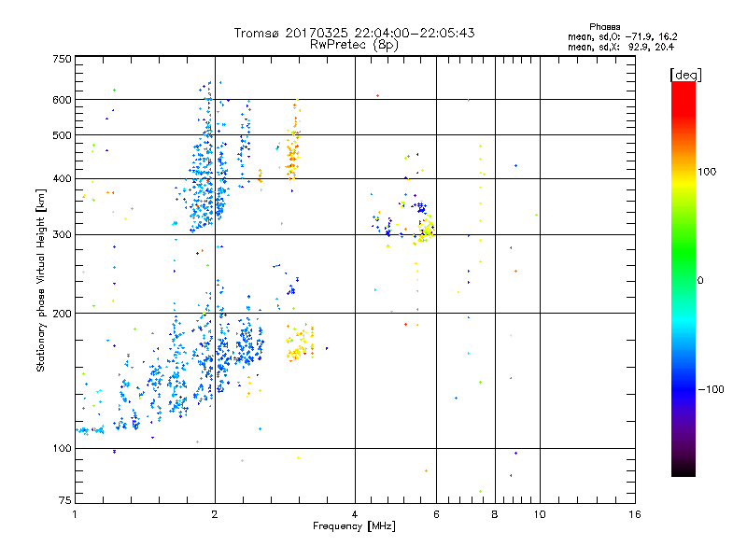This screenshot has width=747, height=560.
Task: Click the y-axis tick label '600'
Action: pos(62,100)
